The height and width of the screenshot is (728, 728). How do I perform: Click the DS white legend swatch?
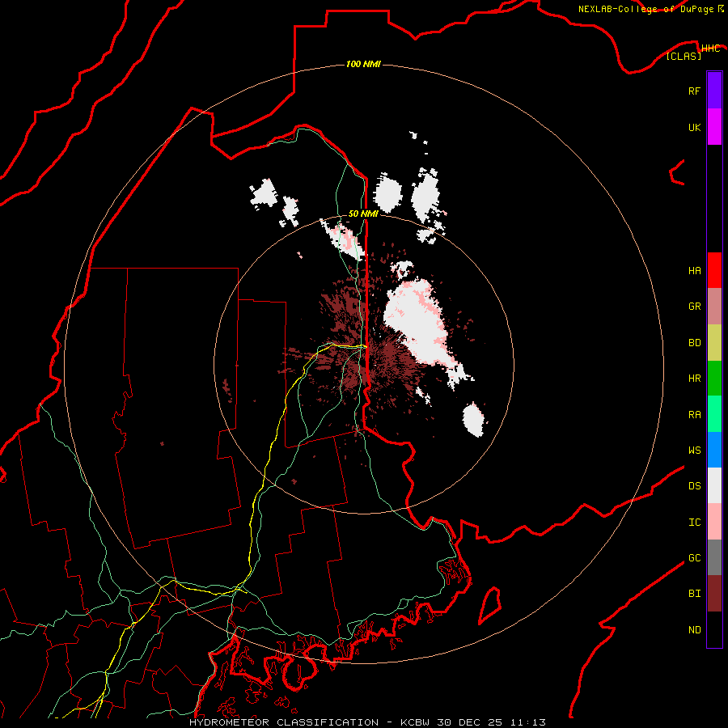714,485
